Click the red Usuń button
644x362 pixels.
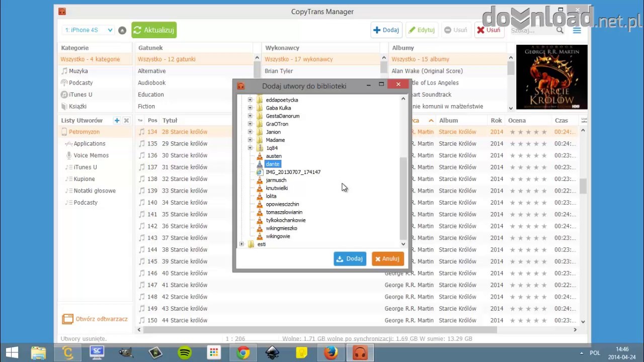(489, 30)
